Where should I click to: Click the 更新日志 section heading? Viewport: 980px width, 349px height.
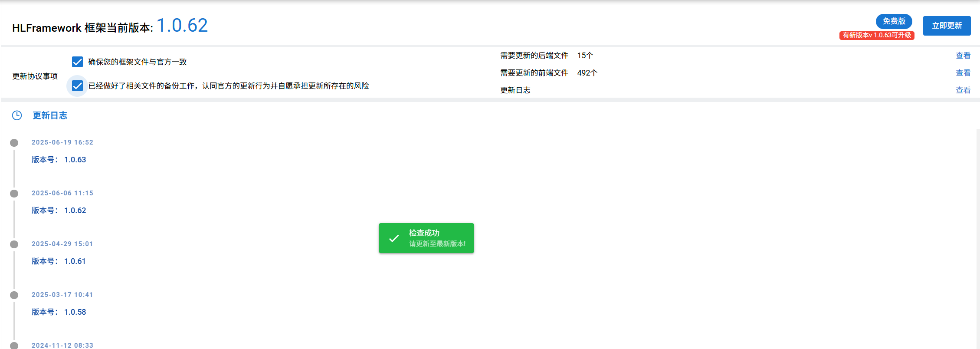point(50,115)
